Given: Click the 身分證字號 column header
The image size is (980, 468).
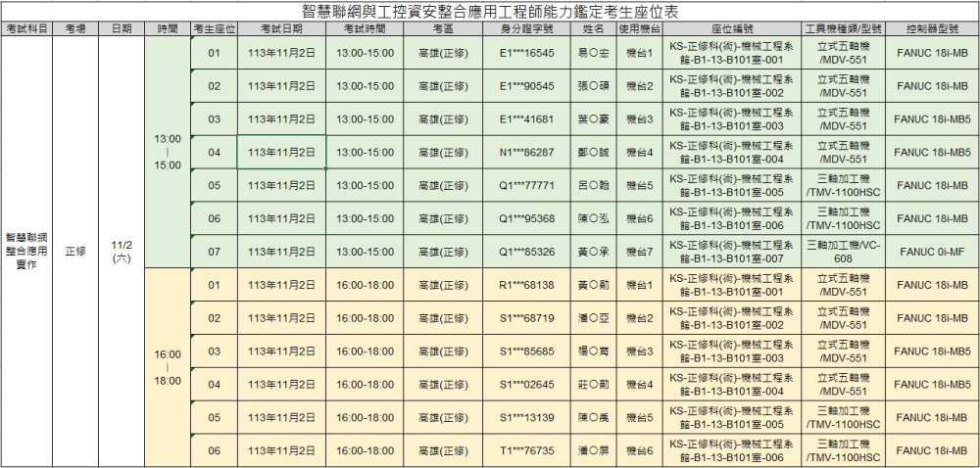Looking at the screenshot, I should tap(527, 28).
